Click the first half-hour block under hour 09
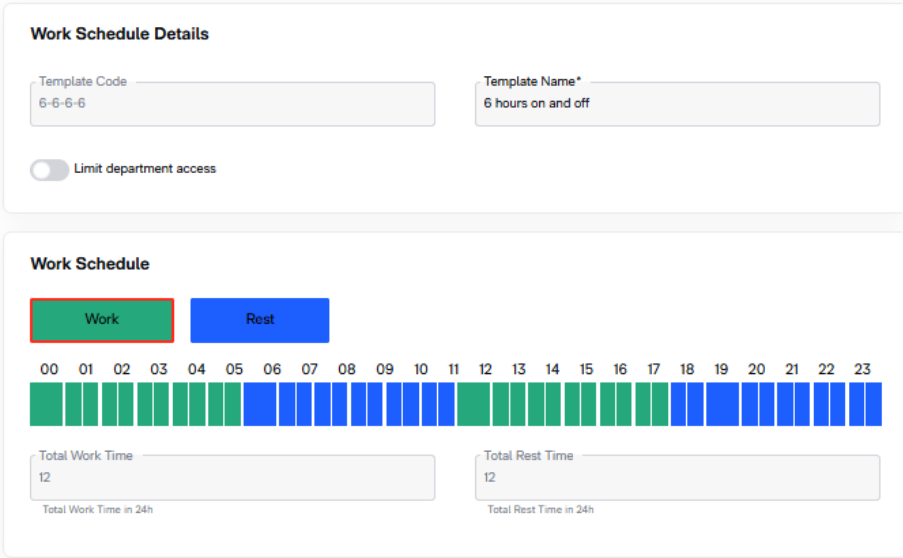This screenshot has height=558, width=903. pyautogui.click(x=358, y=404)
